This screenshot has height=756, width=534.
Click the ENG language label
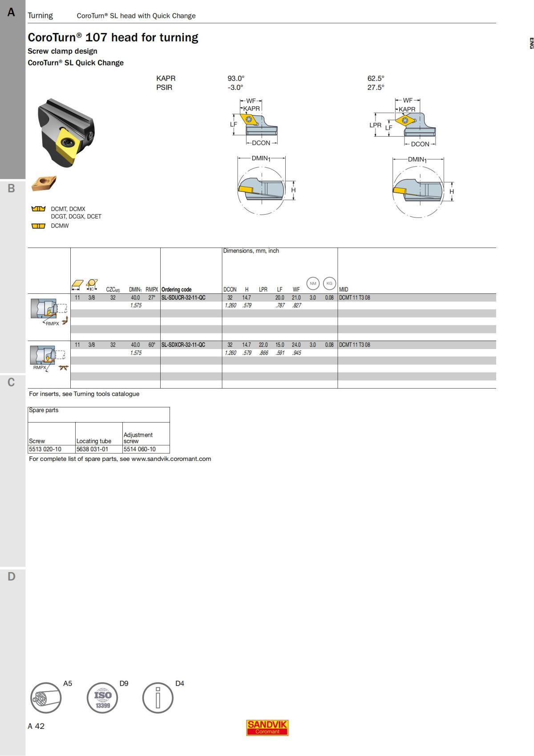531,43
